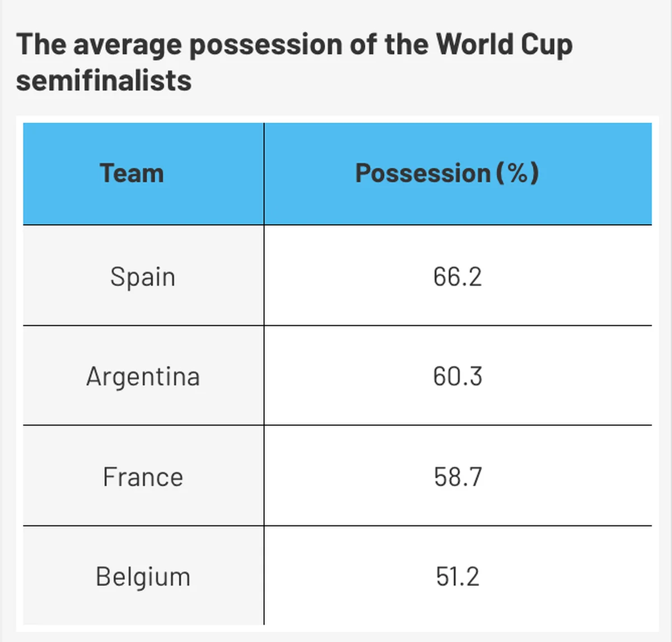Click Belgium's 51.2 possession value

458,576
